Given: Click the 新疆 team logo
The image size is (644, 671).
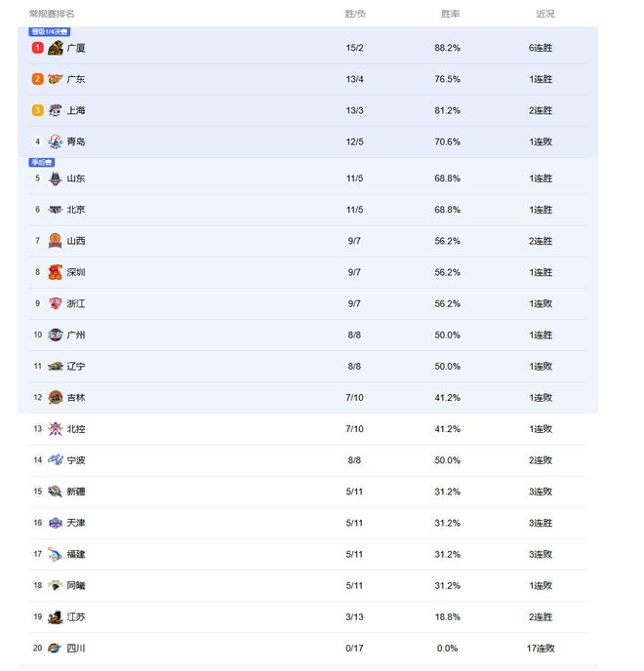Looking at the screenshot, I should pos(56,492).
